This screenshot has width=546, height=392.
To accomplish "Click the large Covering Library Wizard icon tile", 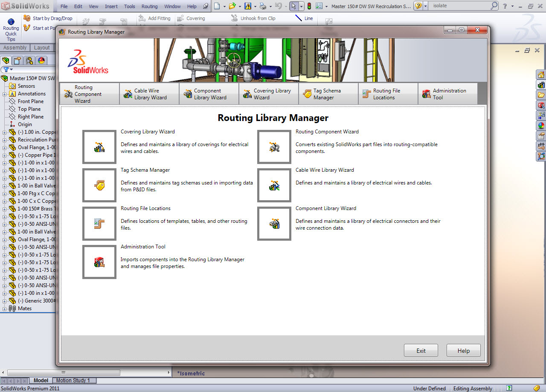I will pyautogui.click(x=99, y=147).
